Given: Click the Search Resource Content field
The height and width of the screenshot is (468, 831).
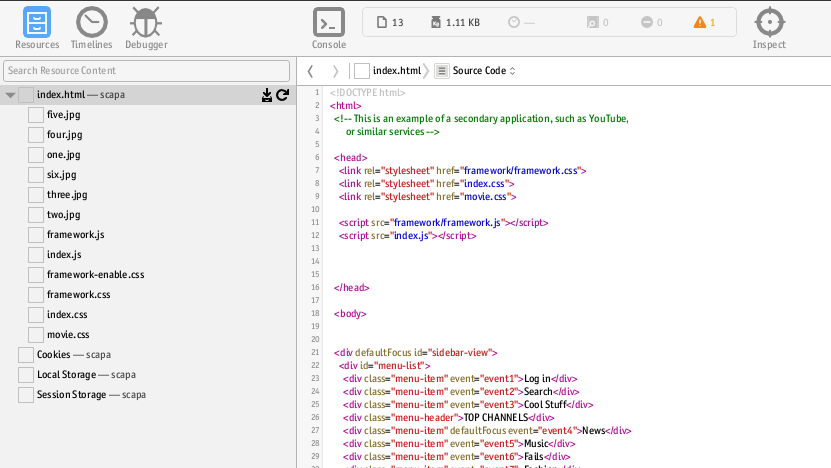Looking at the screenshot, I should [x=147, y=71].
